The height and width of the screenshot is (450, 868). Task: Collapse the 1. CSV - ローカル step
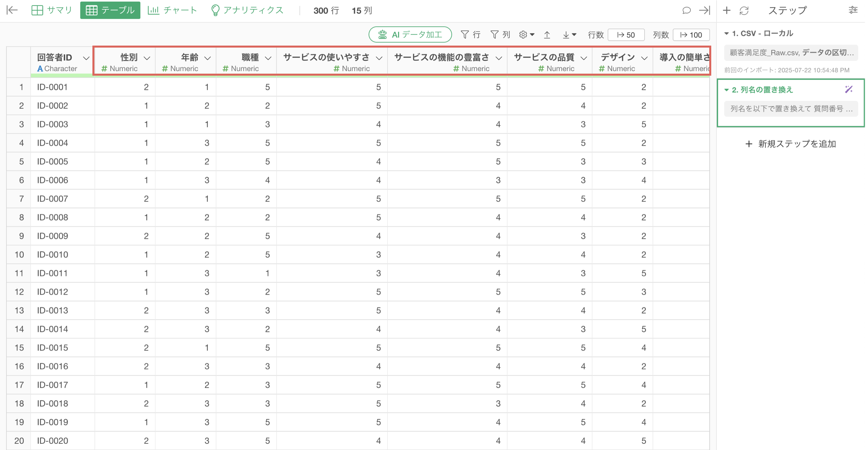(x=726, y=33)
